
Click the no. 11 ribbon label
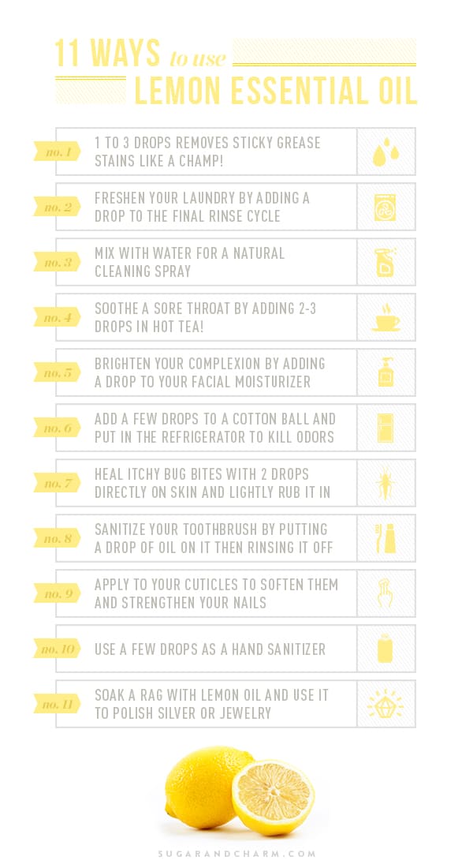58,704
